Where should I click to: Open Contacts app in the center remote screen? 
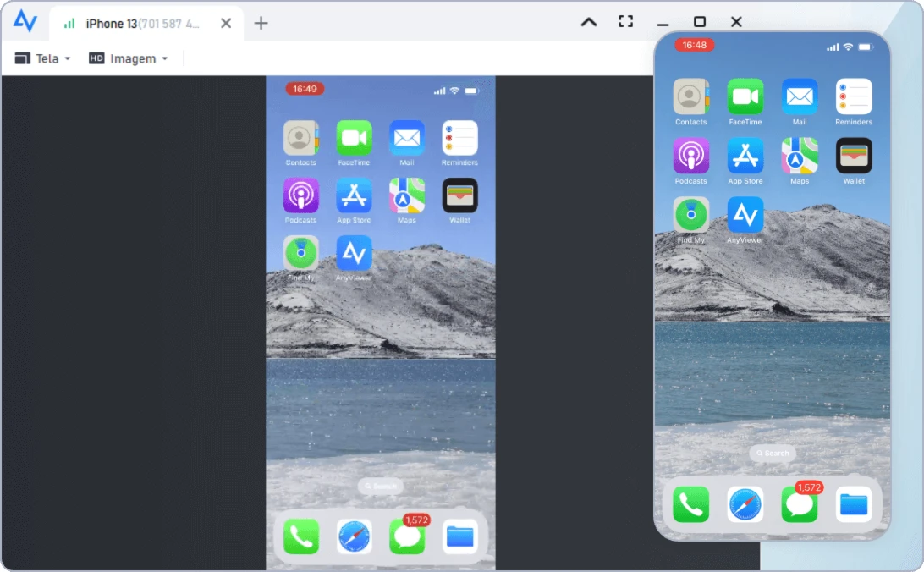point(300,138)
